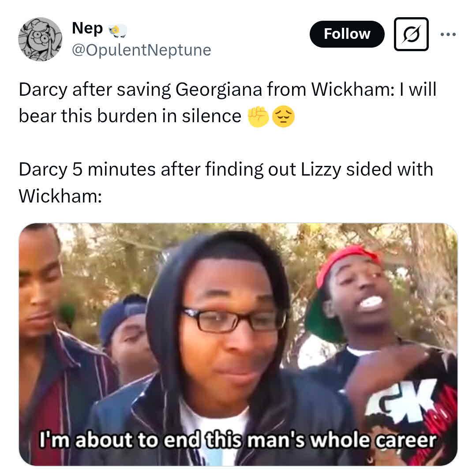Click the standalone 'Wickham:' line above the image

pos(60,196)
